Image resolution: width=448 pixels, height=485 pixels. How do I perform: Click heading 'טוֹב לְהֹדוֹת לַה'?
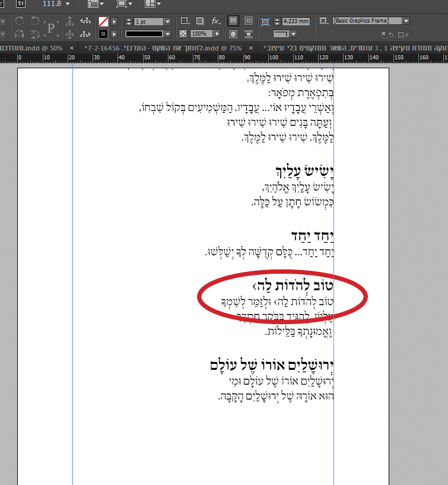[x=293, y=286]
